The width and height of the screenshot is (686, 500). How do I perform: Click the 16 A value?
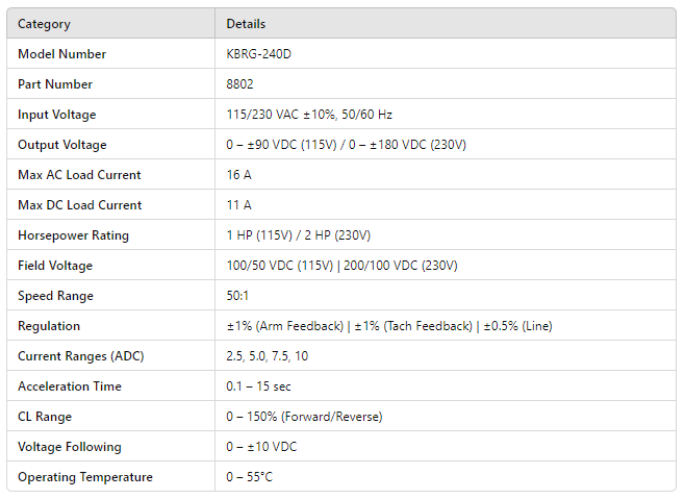click(239, 175)
